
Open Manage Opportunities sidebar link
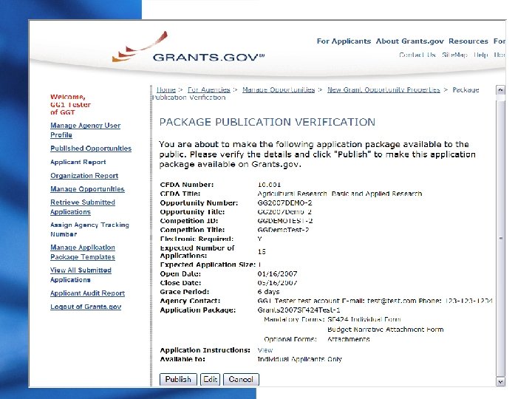pos(87,189)
